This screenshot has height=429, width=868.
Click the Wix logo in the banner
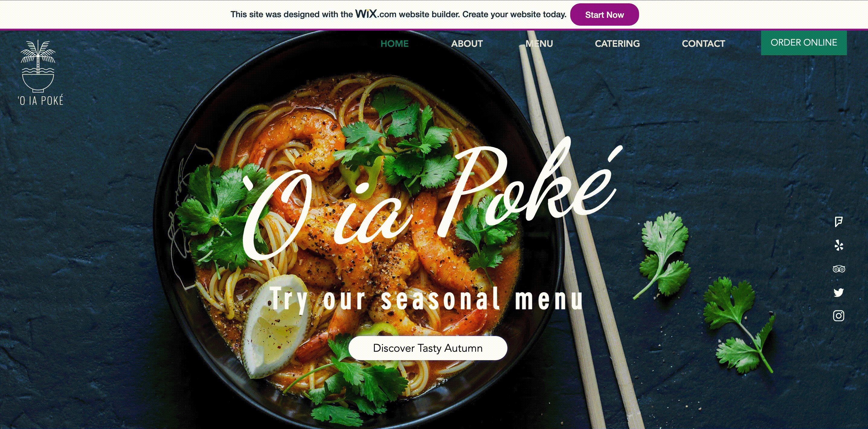(x=366, y=14)
